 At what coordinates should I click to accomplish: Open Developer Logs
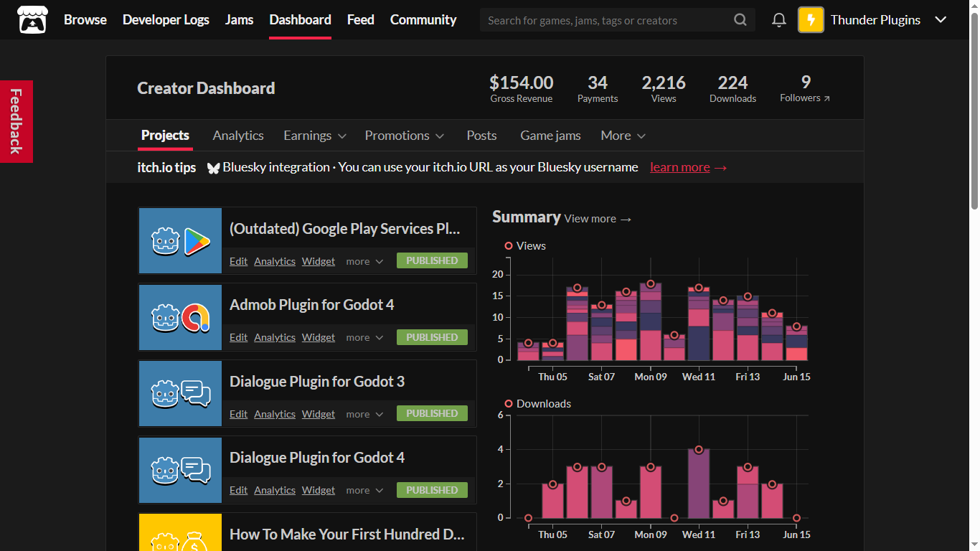[166, 20]
